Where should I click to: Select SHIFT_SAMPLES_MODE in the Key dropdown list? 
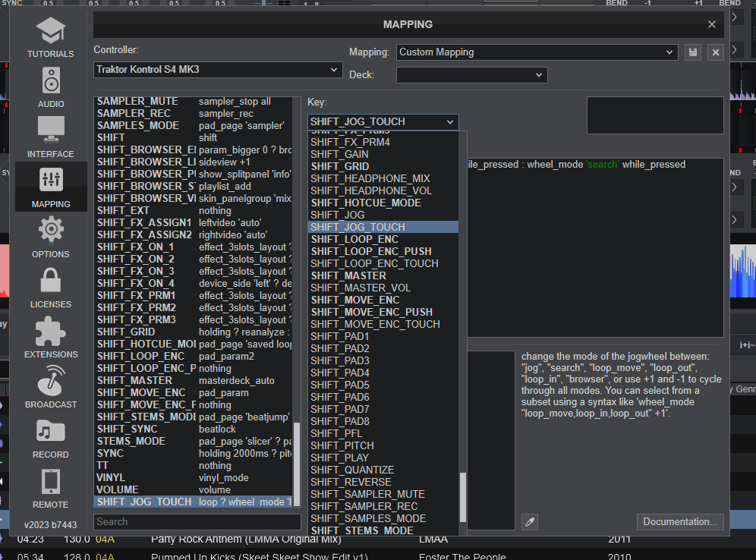383,518
